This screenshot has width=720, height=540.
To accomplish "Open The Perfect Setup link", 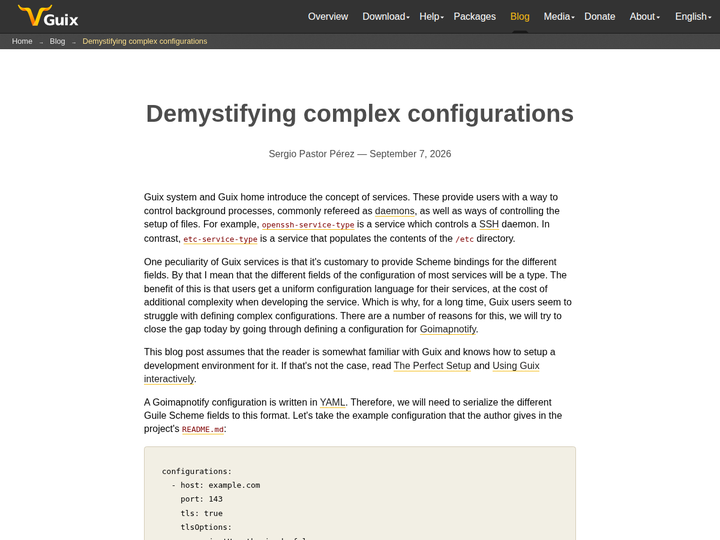I will (x=432, y=366).
